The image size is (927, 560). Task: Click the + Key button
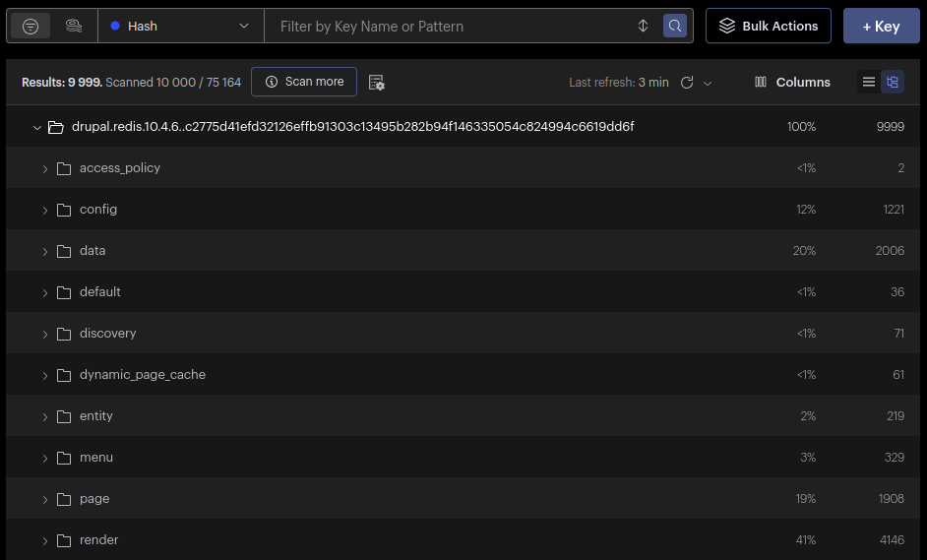881,27
